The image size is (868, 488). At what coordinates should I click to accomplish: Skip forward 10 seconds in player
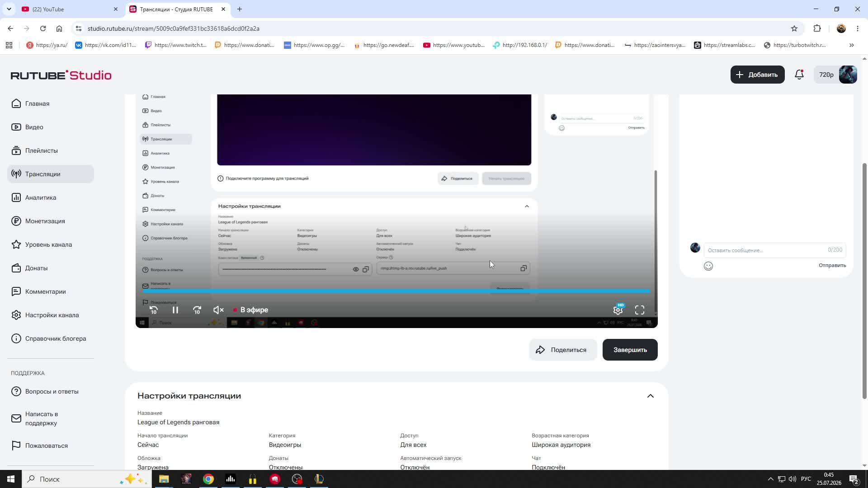tap(197, 310)
